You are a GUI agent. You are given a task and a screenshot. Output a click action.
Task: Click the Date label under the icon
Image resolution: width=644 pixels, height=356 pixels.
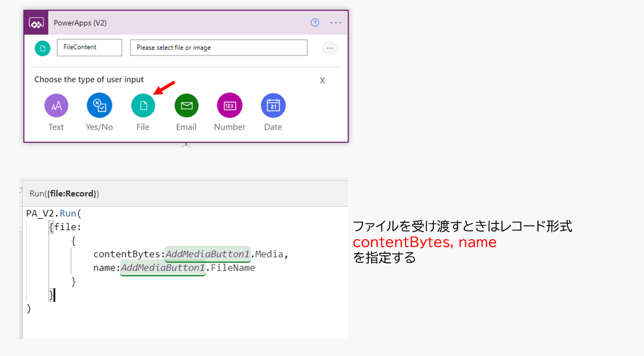pos(273,127)
